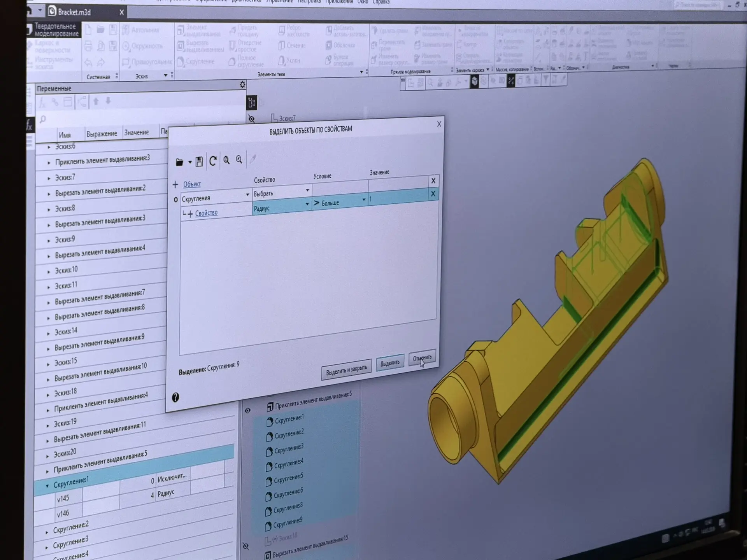
Task: Click the Значение column header in Variables
Action: click(136, 133)
